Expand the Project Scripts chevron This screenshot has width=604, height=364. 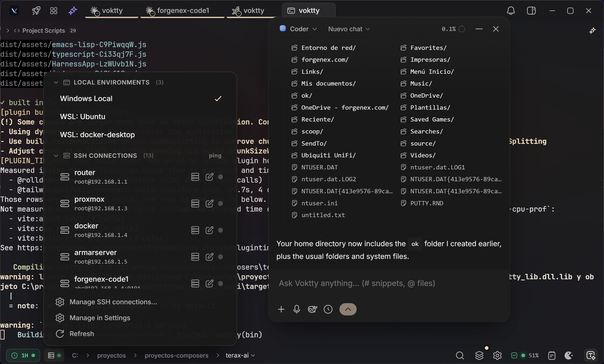click(8, 30)
